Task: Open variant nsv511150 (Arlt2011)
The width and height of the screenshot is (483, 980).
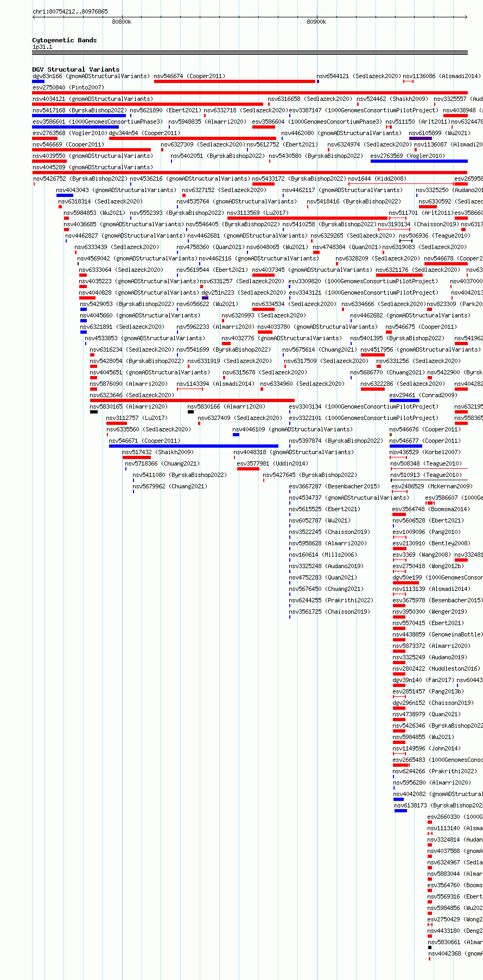Action: click(418, 122)
